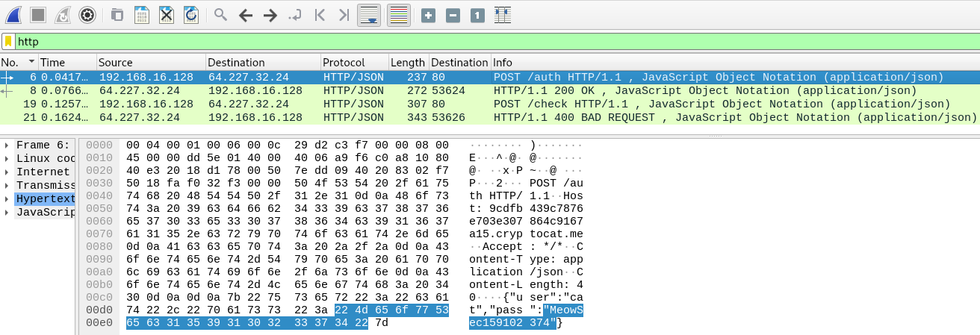The image size is (980, 335).
Task: Expand the JavaScript Object Notation node
Action: (x=8, y=212)
